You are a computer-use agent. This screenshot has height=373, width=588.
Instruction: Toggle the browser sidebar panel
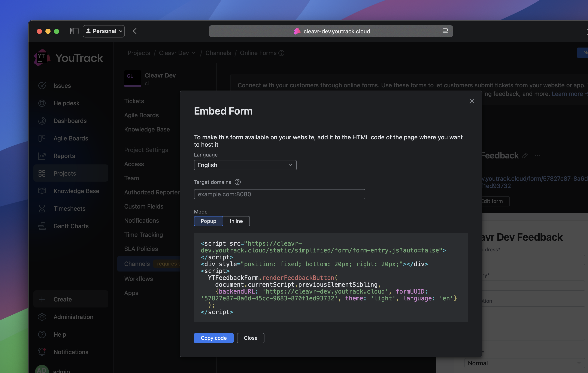pyautogui.click(x=74, y=31)
